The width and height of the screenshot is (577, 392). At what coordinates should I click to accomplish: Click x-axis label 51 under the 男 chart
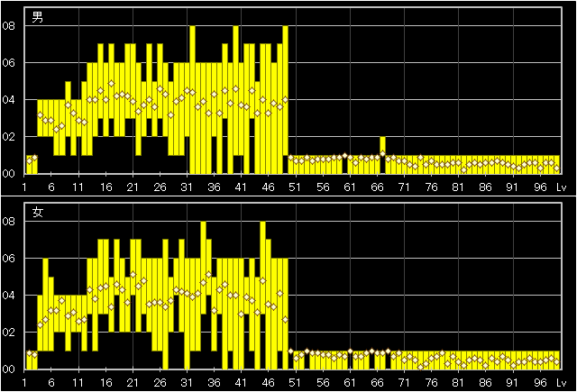click(x=295, y=187)
